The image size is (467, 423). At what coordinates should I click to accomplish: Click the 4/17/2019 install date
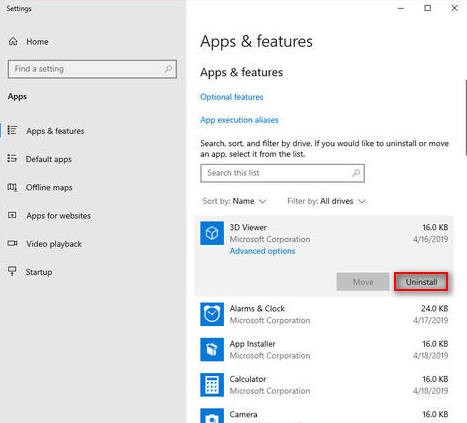point(431,320)
